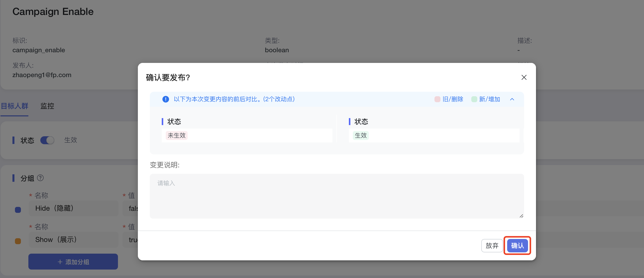The width and height of the screenshot is (644, 278).
Task: Close the publish confirmation dialog
Action: point(524,77)
